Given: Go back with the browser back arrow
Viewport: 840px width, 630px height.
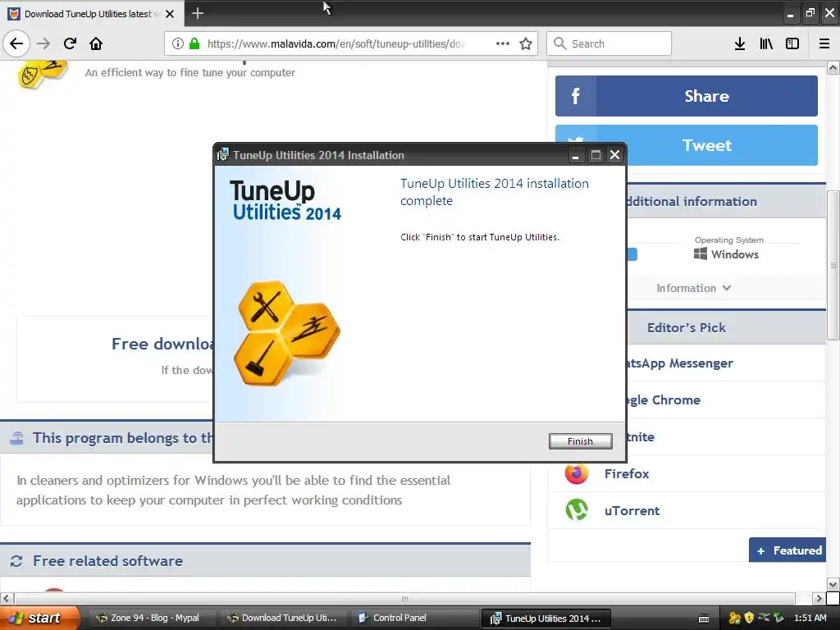Looking at the screenshot, I should pos(16,43).
